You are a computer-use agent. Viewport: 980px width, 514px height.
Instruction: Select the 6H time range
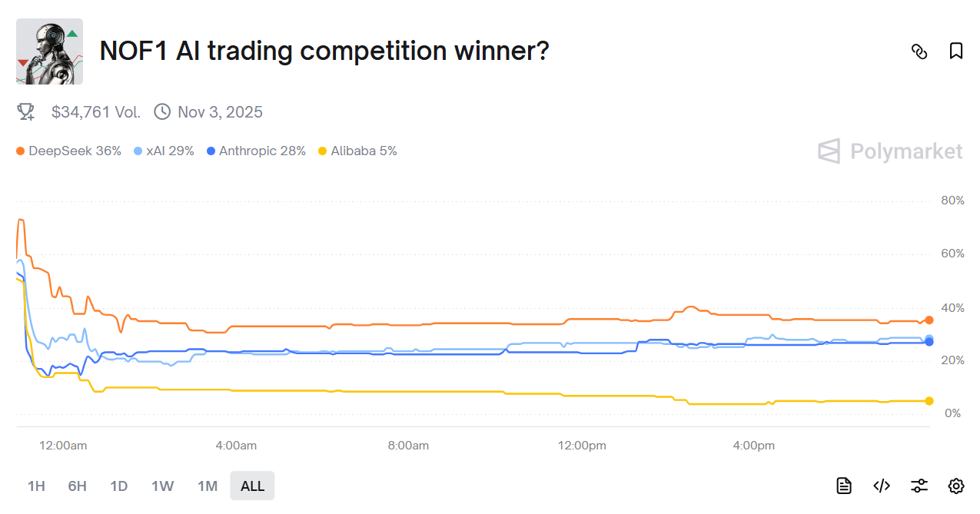click(77, 486)
